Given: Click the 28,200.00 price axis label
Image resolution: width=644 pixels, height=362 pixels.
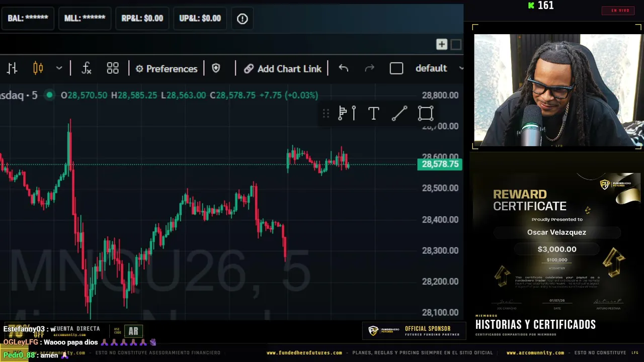Looking at the screenshot, I should [440, 282].
